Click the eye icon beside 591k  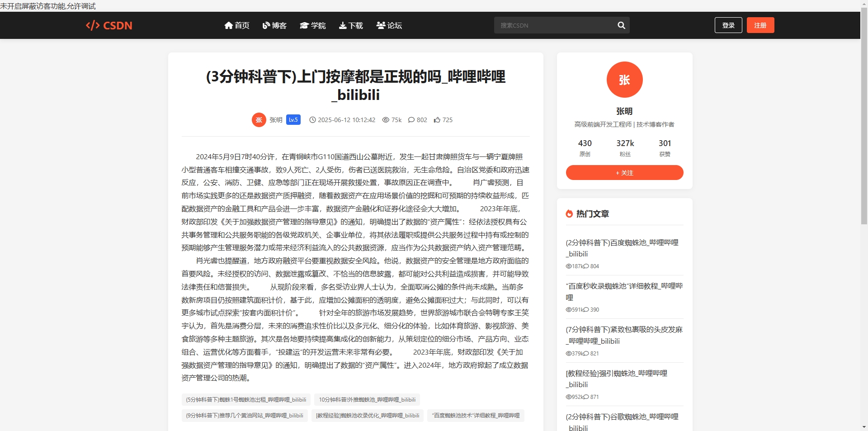coord(569,310)
